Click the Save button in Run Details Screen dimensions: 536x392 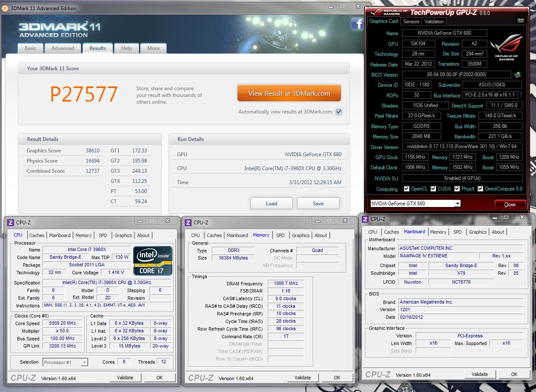point(318,203)
